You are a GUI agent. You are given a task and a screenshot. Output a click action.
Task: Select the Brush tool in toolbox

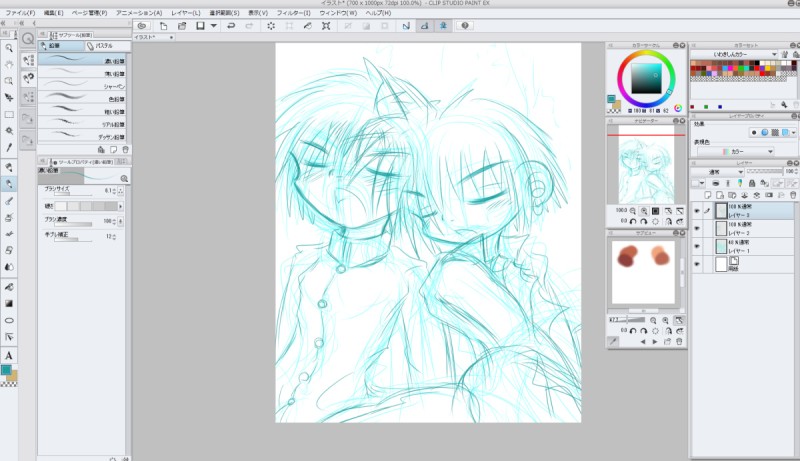pyautogui.click(x=9, y=201)
